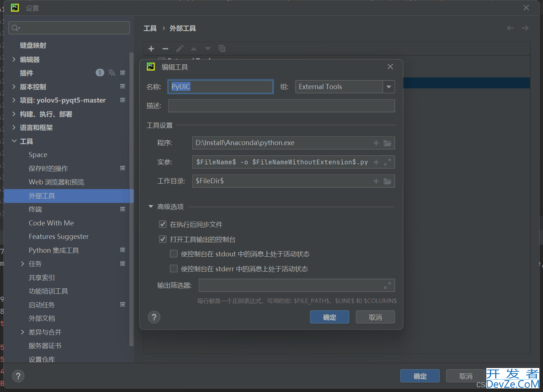Open 服务器证书 settings page
The image size is (543, 392).
click(45, 346)
